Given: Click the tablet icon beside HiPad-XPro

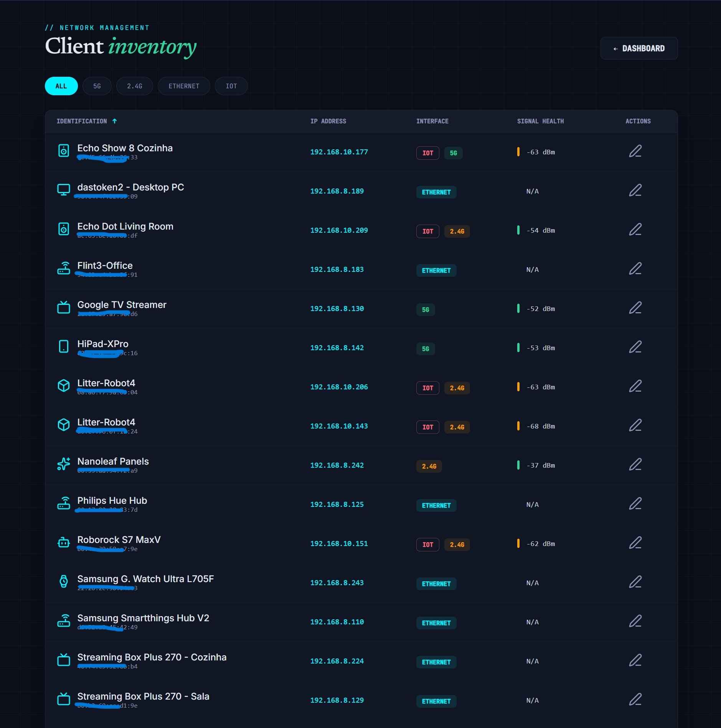Looking at the screenshot, I should (64, 346).
